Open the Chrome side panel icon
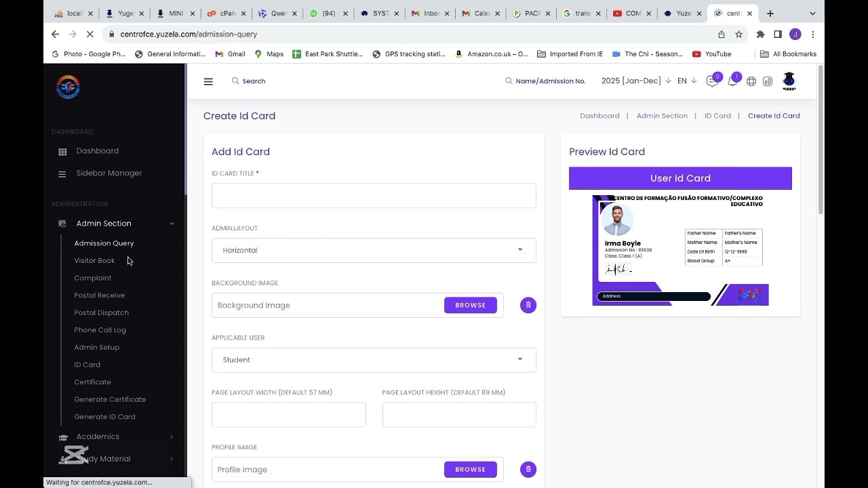The image size is (868, 488). pyautogui.click(x=778, y=34)
